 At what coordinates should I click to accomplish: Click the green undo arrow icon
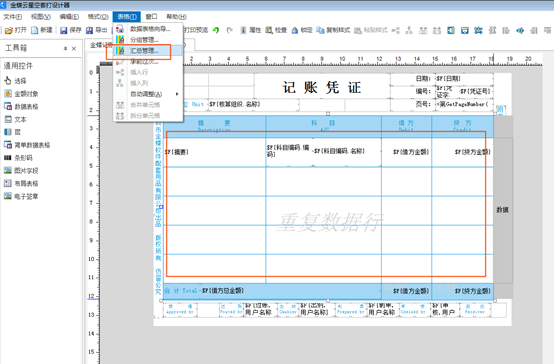tap(216, 30)
